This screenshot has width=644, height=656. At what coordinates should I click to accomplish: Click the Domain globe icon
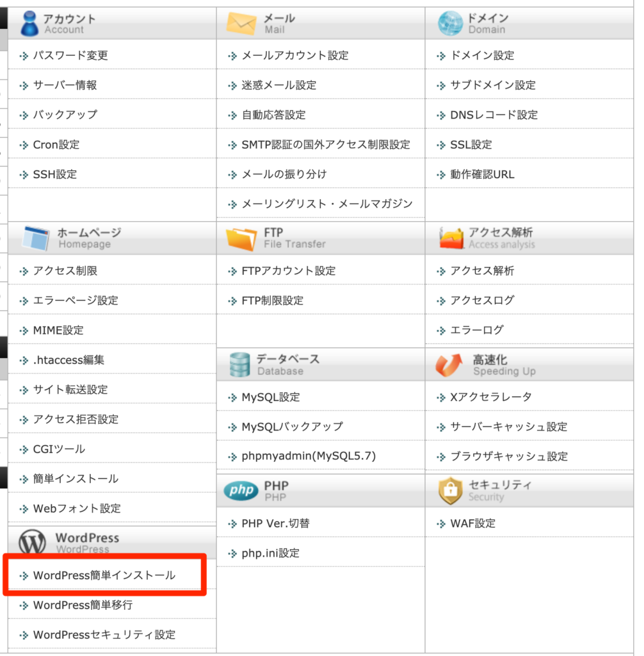point(451,24)
